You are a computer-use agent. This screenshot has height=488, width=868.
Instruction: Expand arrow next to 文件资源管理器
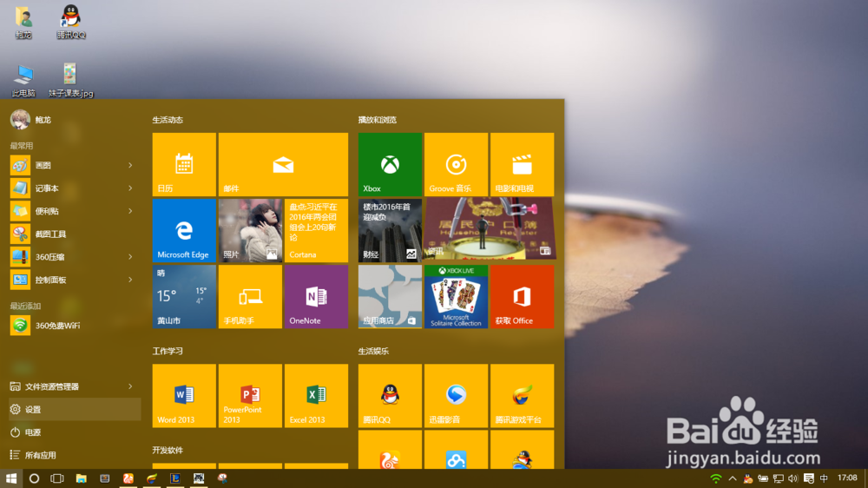pos(131,386)
